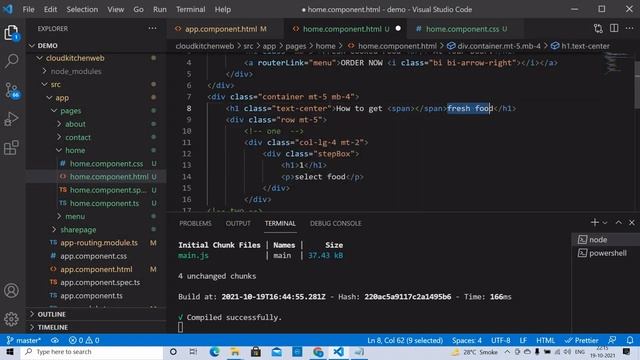Expand the sharepage folder

click(96, 229)
